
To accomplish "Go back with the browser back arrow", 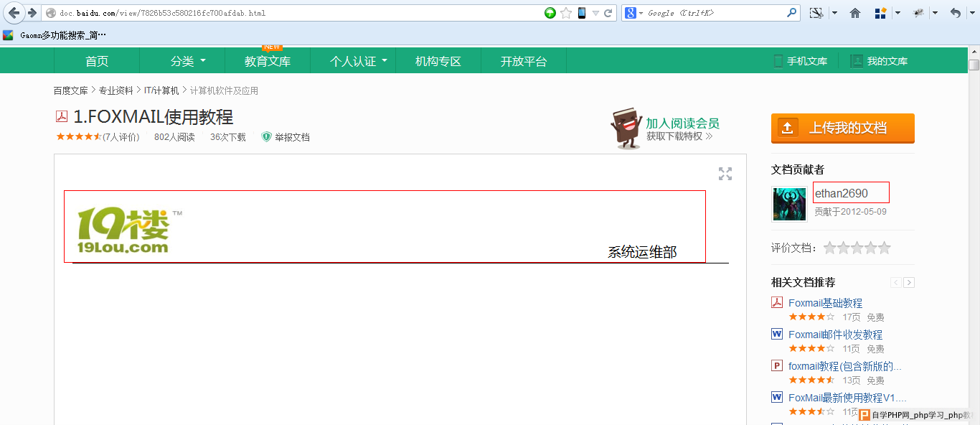I will 14,13.
